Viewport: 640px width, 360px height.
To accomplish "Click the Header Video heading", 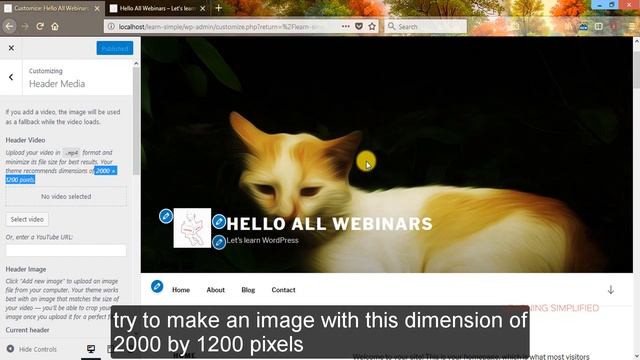I will click(25, 140).
